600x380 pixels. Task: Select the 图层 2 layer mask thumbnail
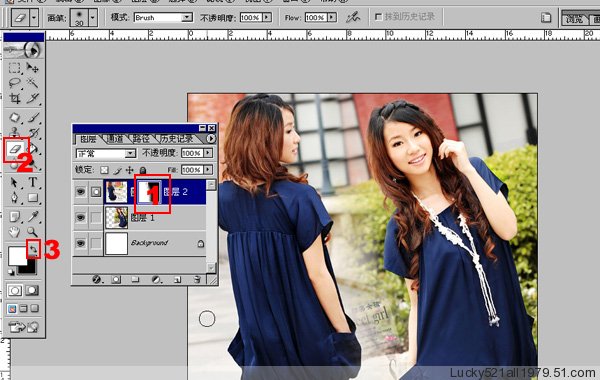(x=150, y=192)
